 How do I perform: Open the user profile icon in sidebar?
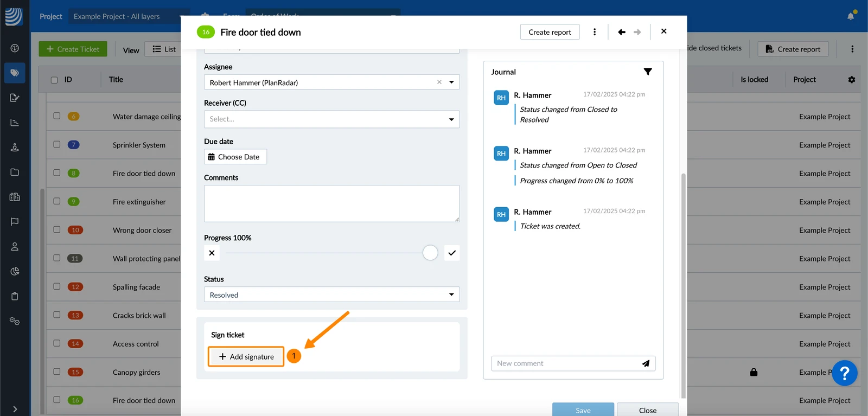pyautogui.click(x=15, y=246)
